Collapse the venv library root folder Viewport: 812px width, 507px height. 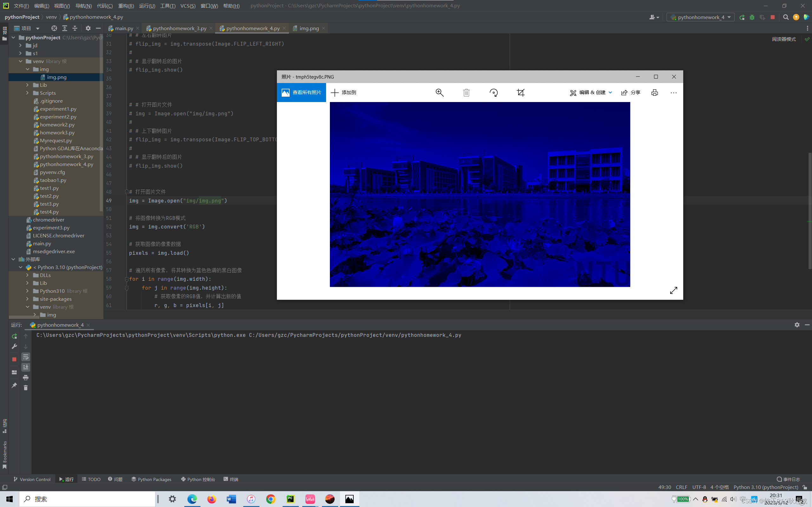pos(21,61)
